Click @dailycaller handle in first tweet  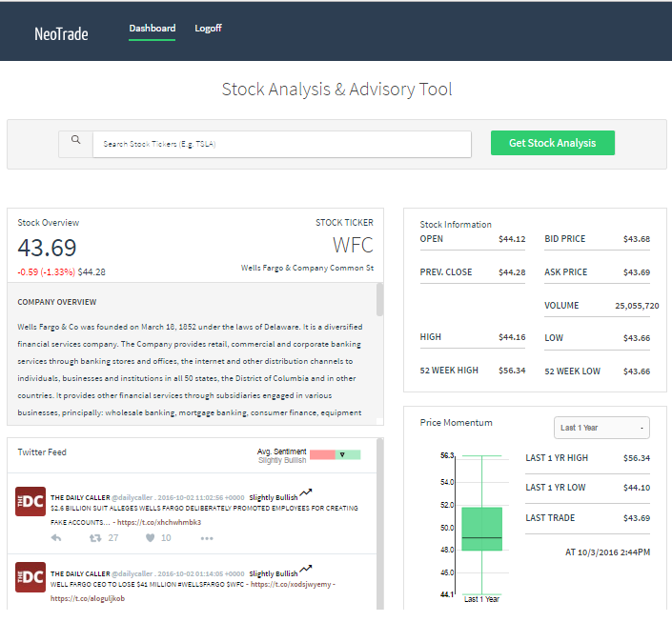click(x=132, y=498)
